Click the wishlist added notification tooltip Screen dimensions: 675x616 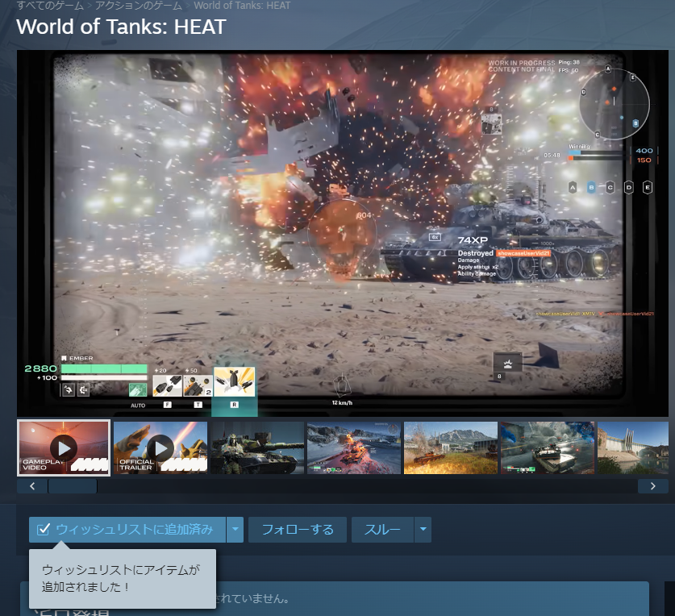[123, 578]
